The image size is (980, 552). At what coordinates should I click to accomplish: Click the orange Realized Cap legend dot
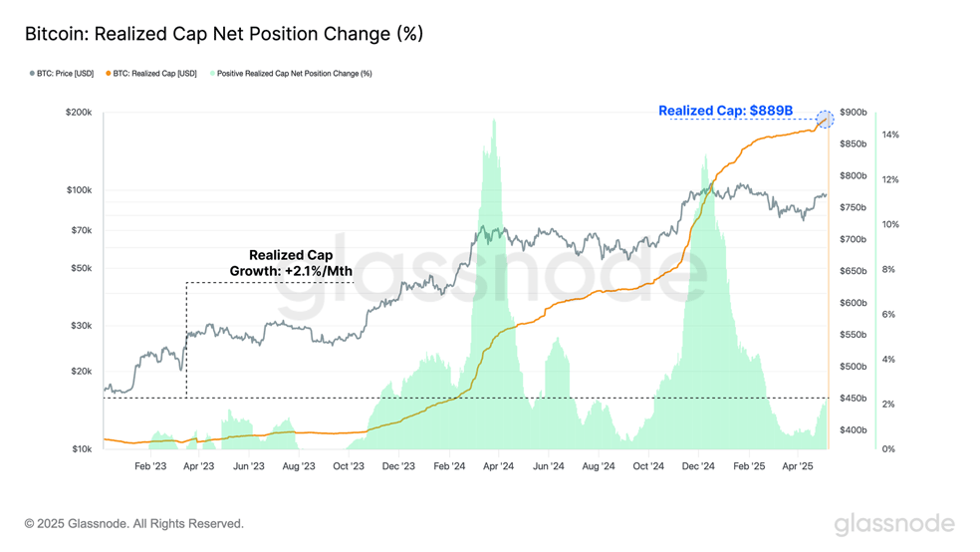109,74
